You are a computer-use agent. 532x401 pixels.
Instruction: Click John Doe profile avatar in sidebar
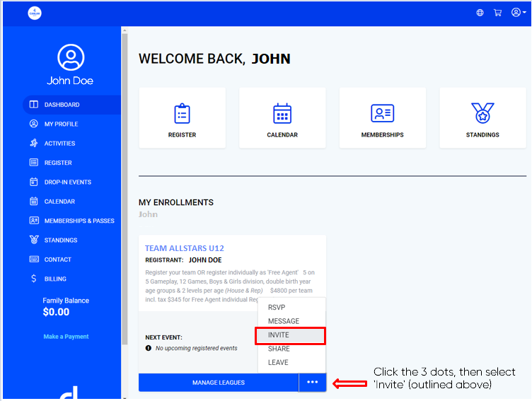(70, 57)
